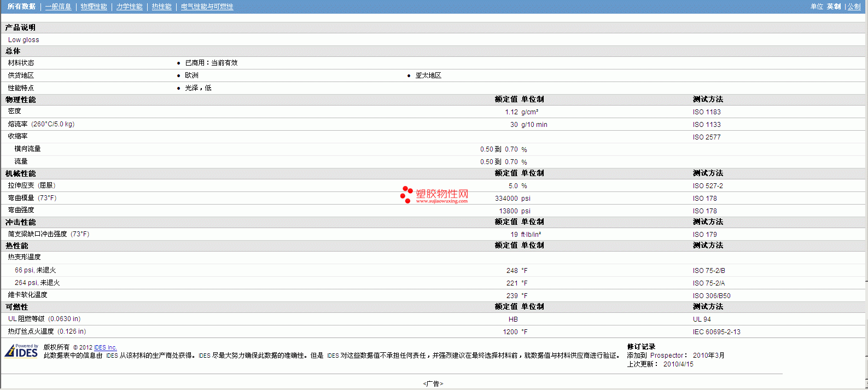Click the flexural strength value 13800
The width and height of the screenshot is (868, 390).
pyautogui.click(x=508, y=211)
